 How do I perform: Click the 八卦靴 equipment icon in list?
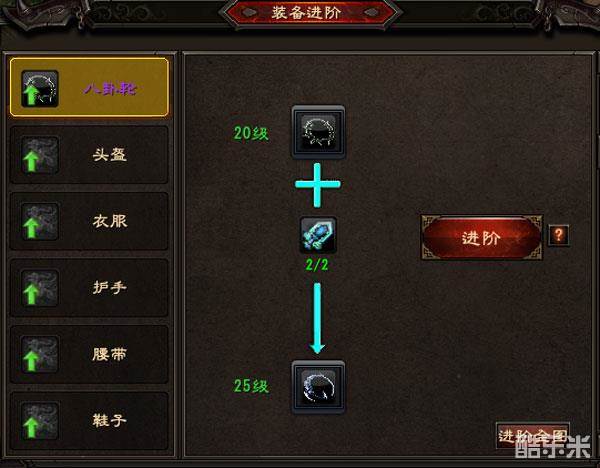pos(40,88)
